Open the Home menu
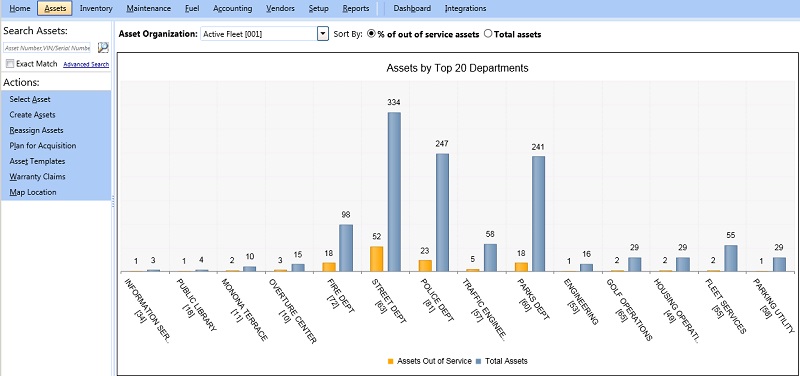 20,8
